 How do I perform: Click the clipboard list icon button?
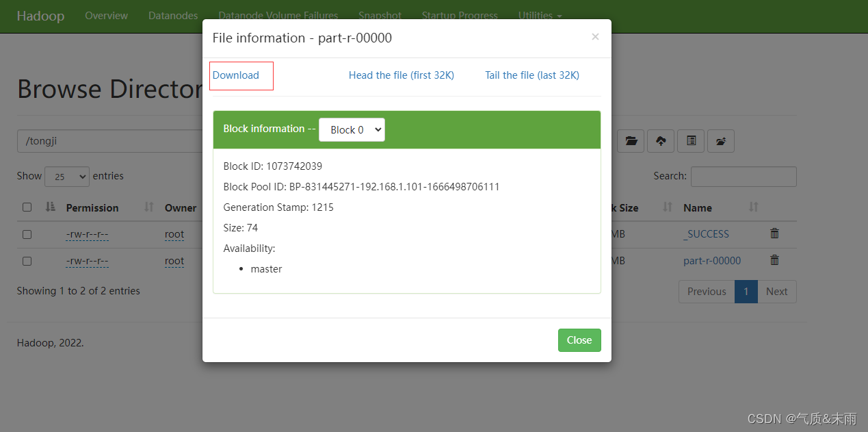pyautogui.click(x=691, y=141)
